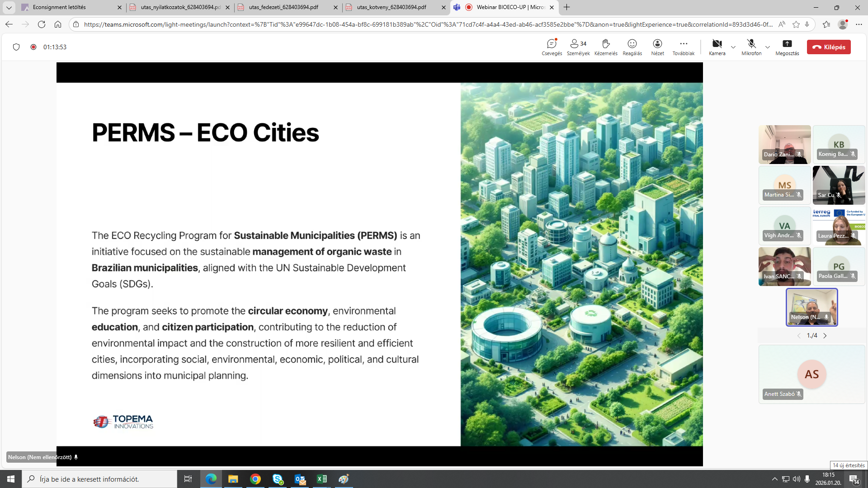Share screen with Megosztás icon
868x488 pixels.
(787, 44)
